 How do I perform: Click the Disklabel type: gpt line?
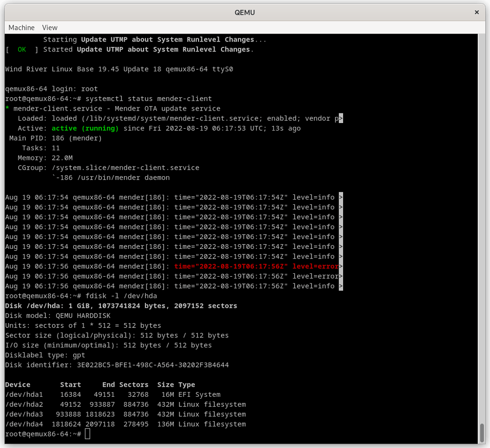tap(45, 355)
